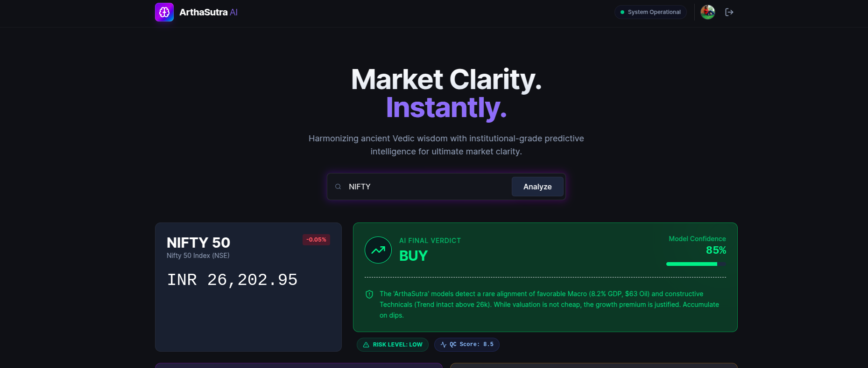Click the warning triangle in the risk level badge
Viewport: 868px width, 368px height.
(x=366, y=344)
